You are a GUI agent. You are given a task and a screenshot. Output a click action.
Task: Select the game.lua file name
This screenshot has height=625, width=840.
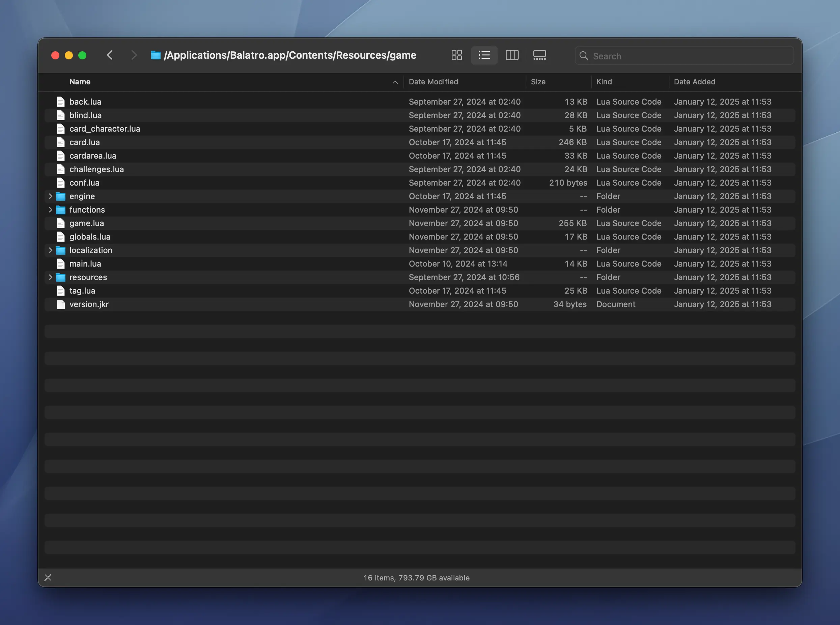(x=87, y=223)
